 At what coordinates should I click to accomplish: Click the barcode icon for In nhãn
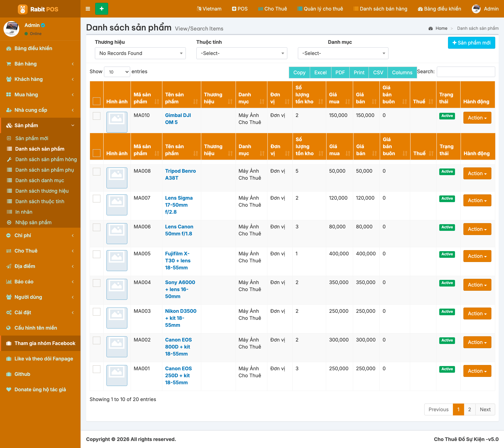(x=9, y=212)
